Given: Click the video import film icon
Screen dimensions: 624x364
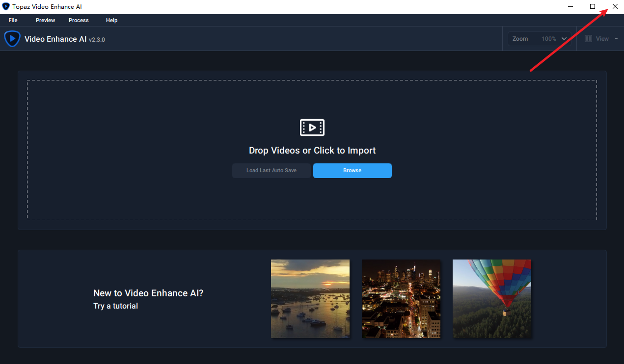Looking at the screenshot, I should 312,128.
